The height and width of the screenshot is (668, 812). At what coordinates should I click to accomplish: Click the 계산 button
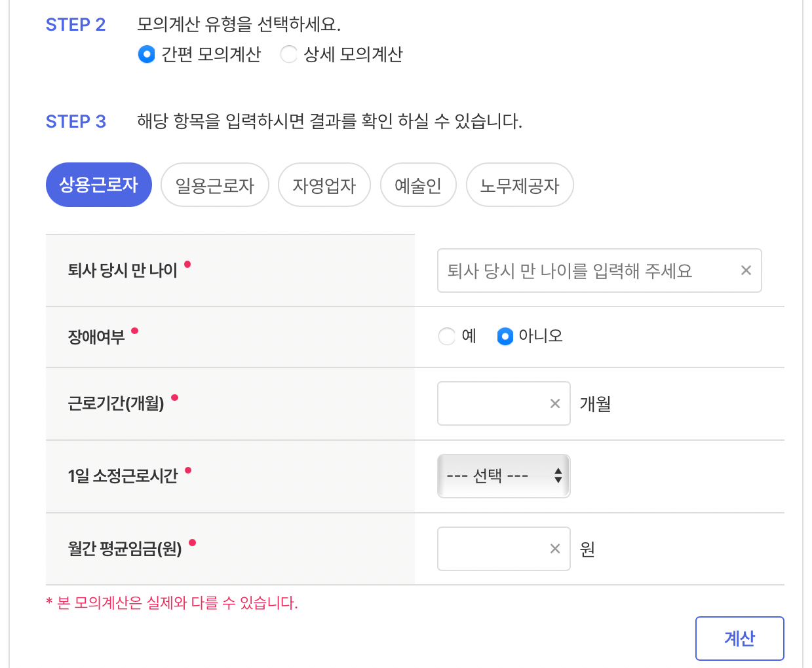click(x=739, y=638)
